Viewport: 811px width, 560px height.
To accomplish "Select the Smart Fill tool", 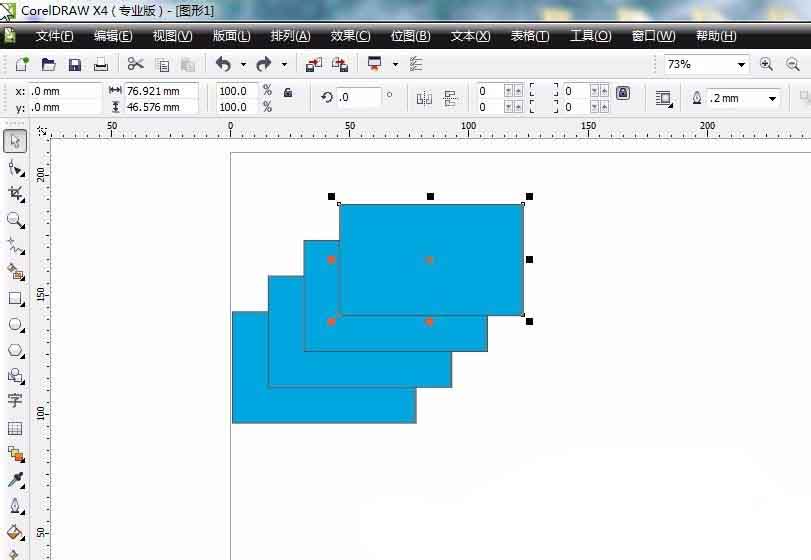I will tap(16, 272).
